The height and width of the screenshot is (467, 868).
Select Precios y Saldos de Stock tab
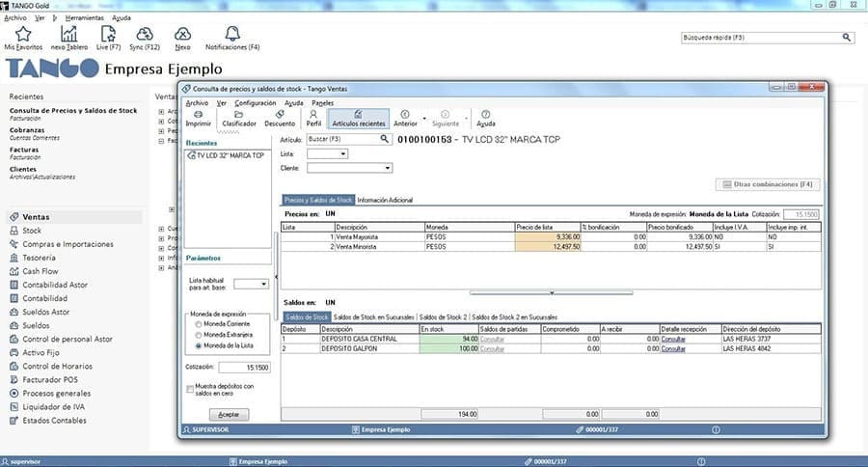[x=317, y=200]
